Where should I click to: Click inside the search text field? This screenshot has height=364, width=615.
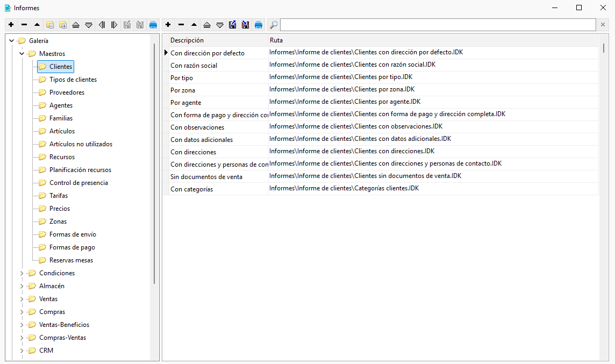(x=438, y=25)
